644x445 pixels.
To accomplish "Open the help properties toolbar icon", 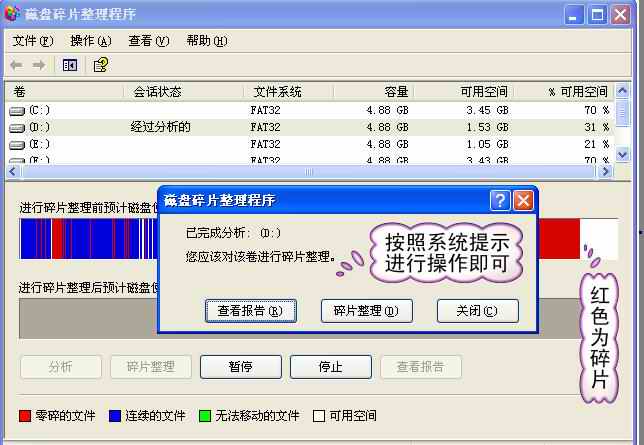I will click(101, 65).
